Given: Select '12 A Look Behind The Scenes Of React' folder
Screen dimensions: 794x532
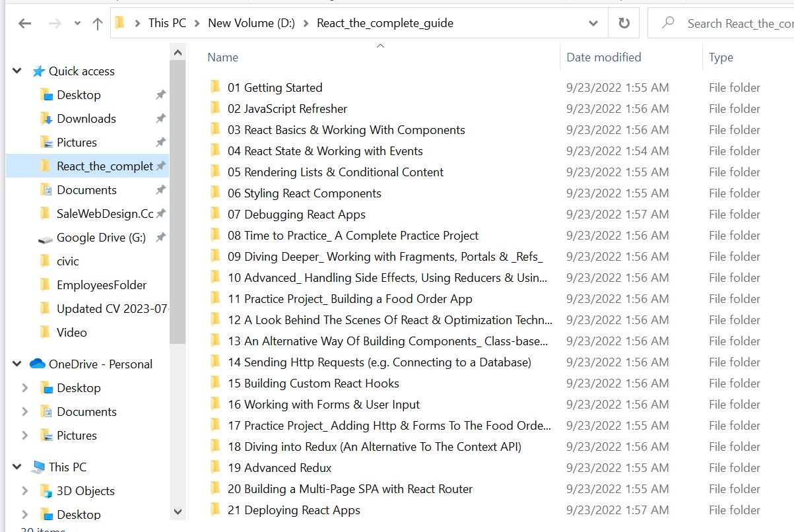Looking at the screenshot, I should point(390,320).
